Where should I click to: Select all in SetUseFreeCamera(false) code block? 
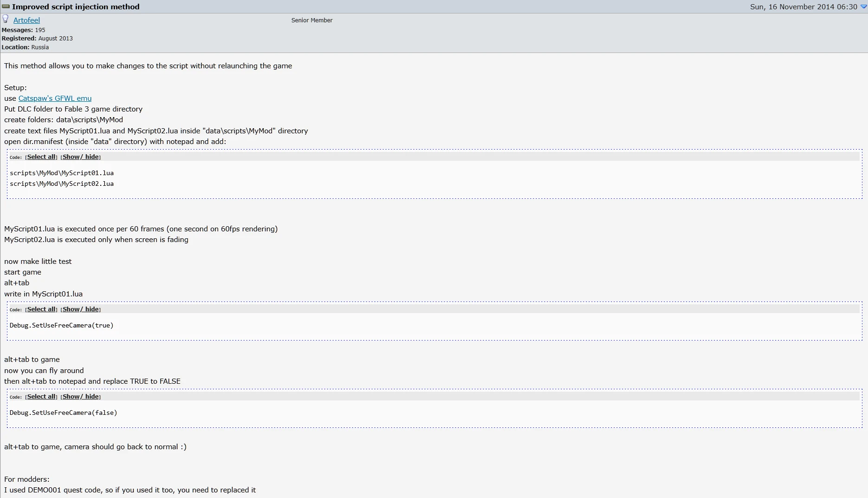point(41,397)
